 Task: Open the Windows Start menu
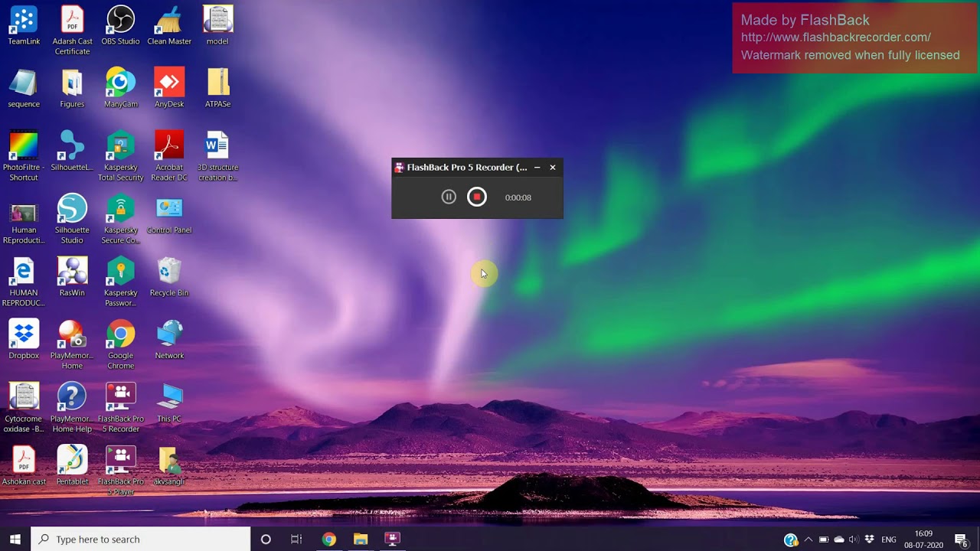point(15,539)
